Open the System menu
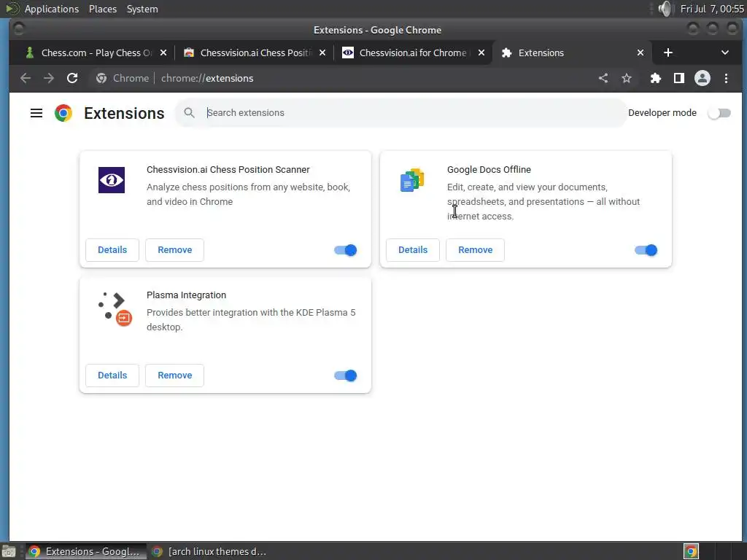The height and width of the screenshot is (560, 747). pyautogui.click(x=142, y=9)
